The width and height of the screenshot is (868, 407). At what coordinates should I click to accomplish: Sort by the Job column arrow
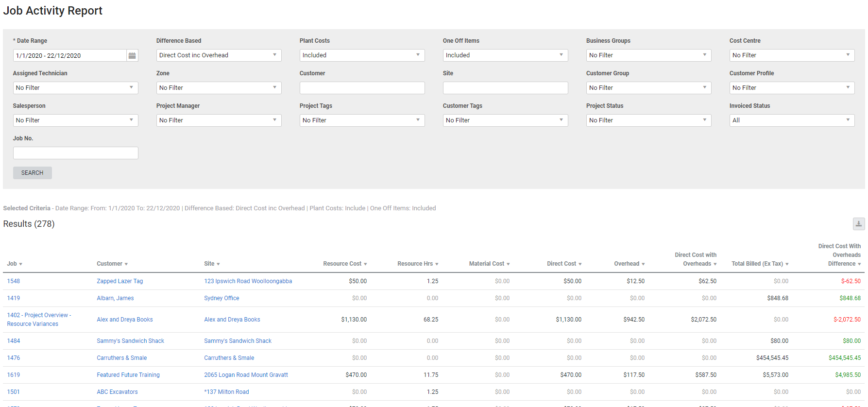point(20,264)
